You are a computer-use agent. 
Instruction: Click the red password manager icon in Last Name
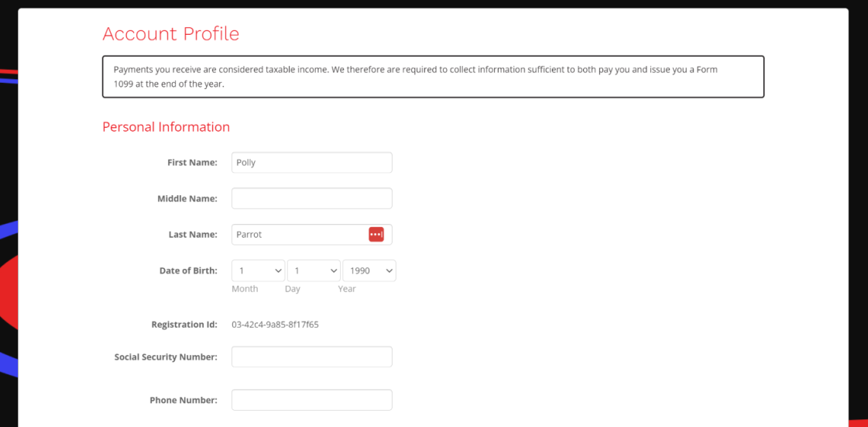(x=376, y=234)
